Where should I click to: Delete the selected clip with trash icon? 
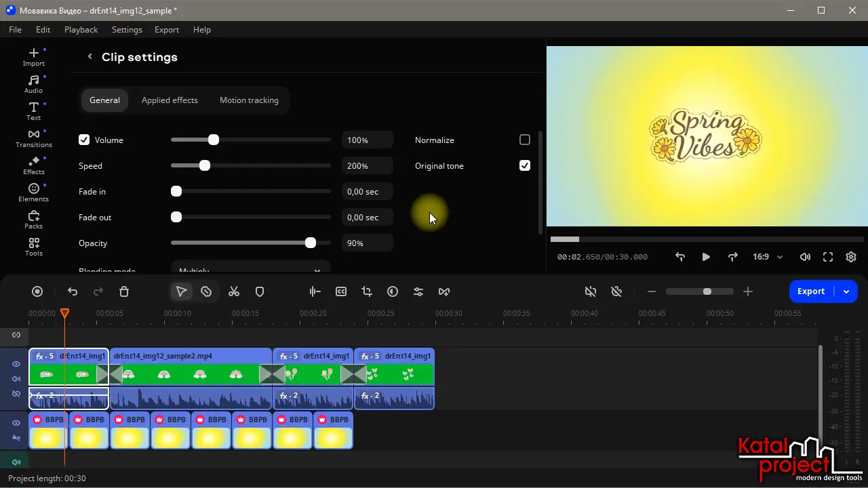pyautogui.click(x=124, y=291)
